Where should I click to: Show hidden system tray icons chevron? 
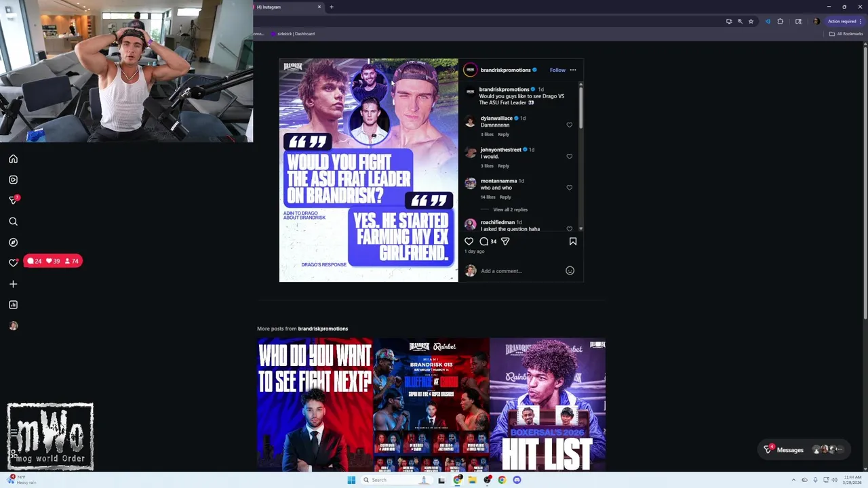point(795,480)
